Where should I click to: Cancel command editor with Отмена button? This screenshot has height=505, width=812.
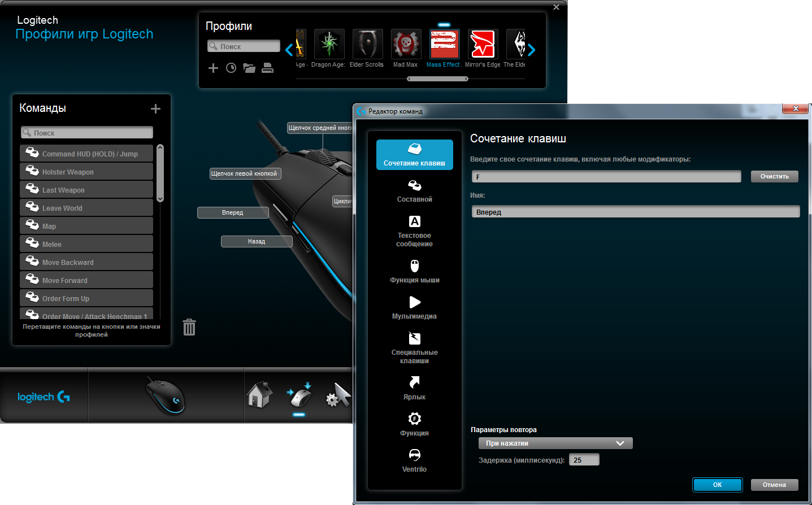click(x=774, y=485)
